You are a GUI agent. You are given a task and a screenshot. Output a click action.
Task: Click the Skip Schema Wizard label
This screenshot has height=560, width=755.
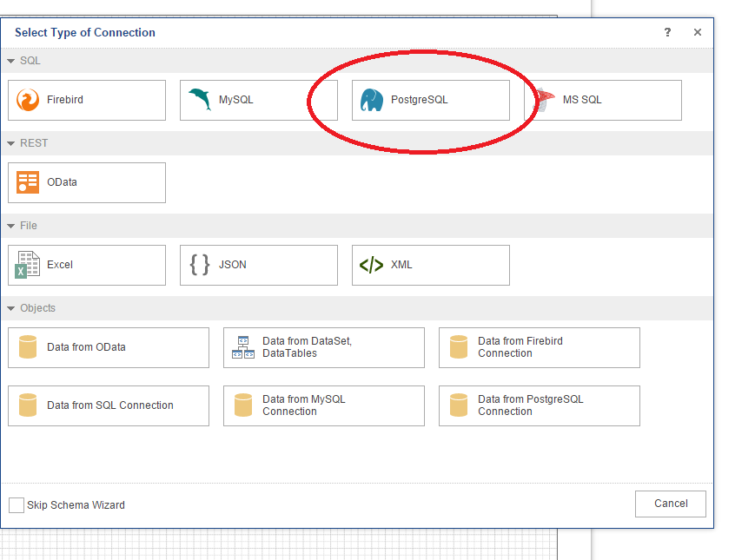76,505
